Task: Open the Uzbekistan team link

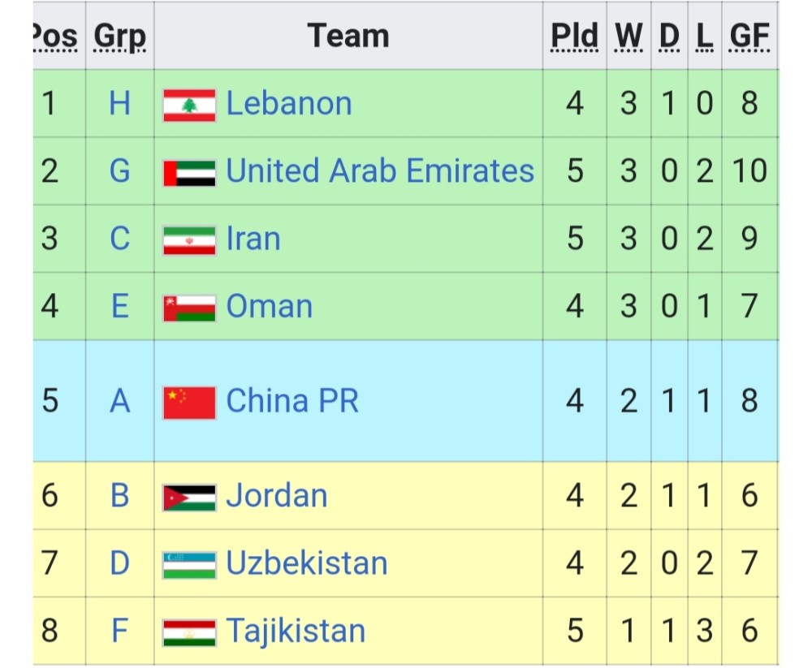Action: pos(307,563)
